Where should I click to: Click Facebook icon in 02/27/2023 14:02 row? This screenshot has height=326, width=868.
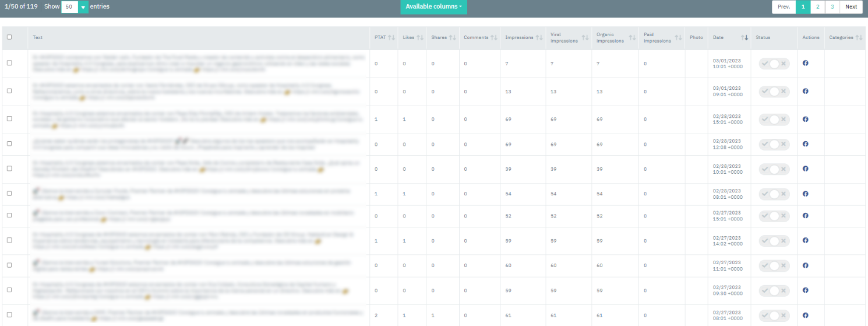(805, 240)
